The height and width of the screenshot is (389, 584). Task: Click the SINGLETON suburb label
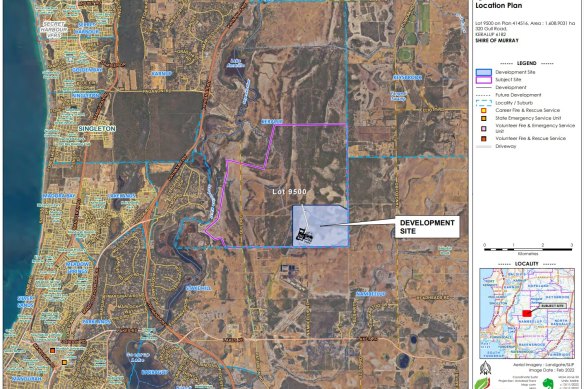97,129
